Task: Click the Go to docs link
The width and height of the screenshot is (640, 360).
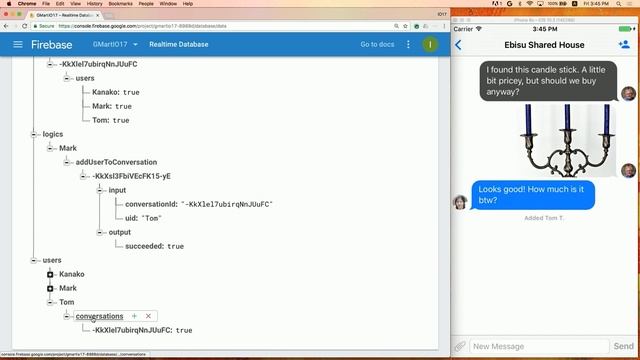Action: tap(377, 44)
